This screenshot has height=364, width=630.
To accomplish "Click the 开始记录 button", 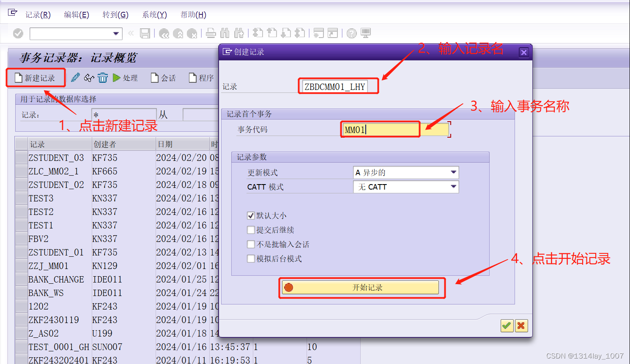I will point(361,288).
